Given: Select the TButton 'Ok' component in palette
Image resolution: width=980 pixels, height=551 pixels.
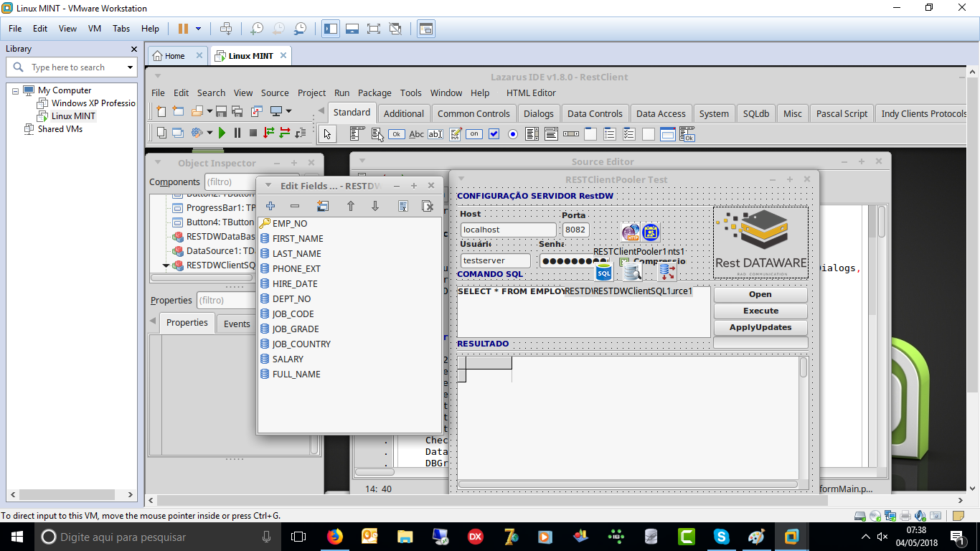Looking at the screenshot, I should [x=396, y=134].
